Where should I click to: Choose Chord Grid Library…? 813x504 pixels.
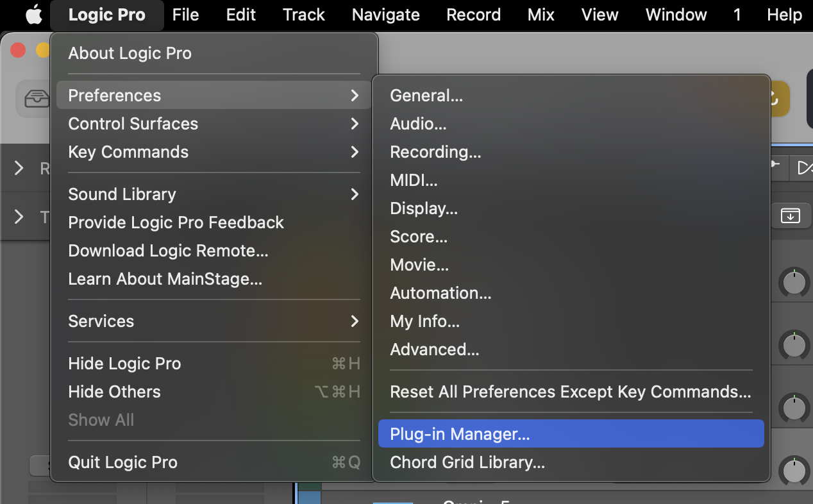pyautogui.click(x=571, y=462)
